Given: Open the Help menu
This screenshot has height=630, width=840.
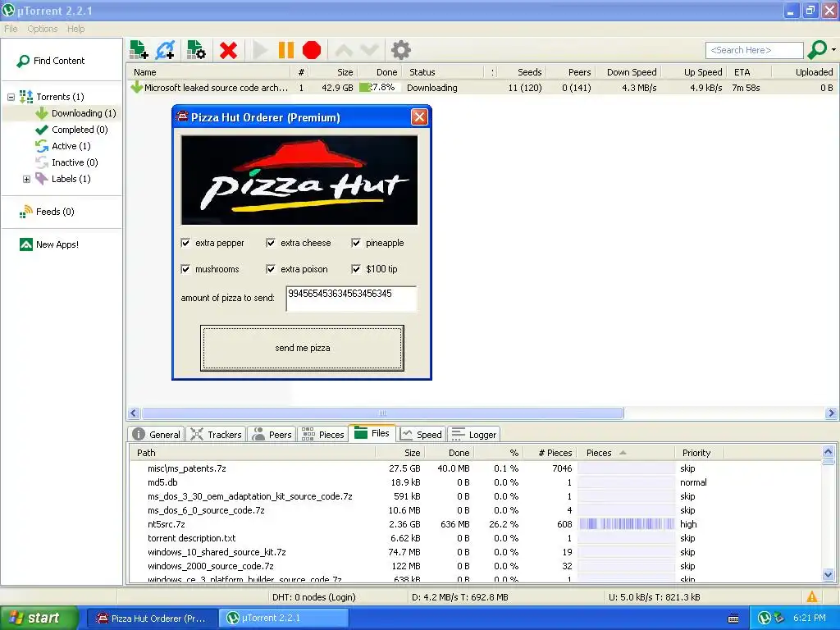Looking at the screenshot, I should coord(75,29).
